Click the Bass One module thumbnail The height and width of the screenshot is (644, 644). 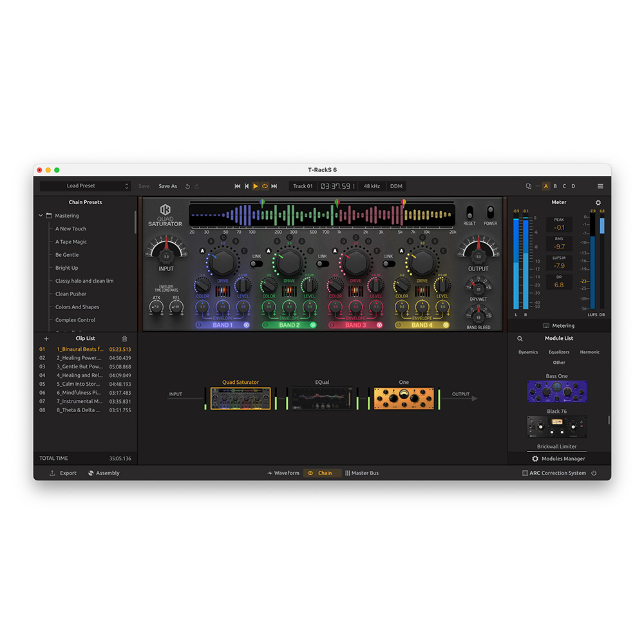tap(557, 392)
